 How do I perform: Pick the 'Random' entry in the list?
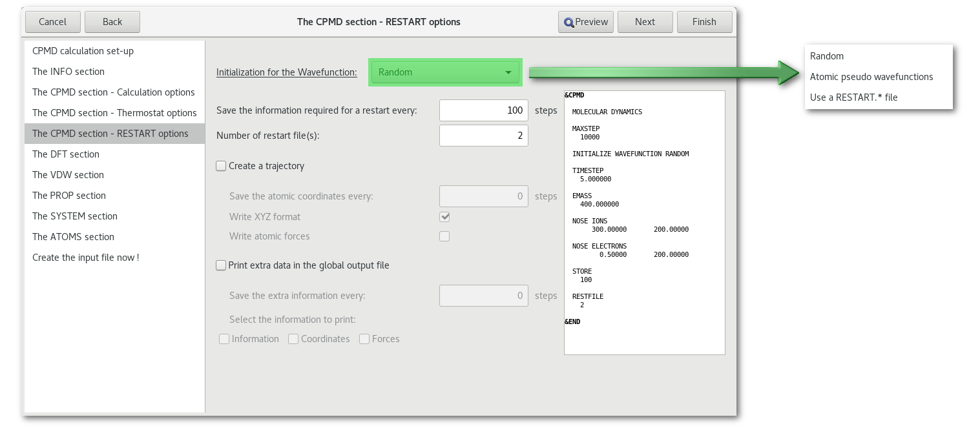(x=827, y=56)
